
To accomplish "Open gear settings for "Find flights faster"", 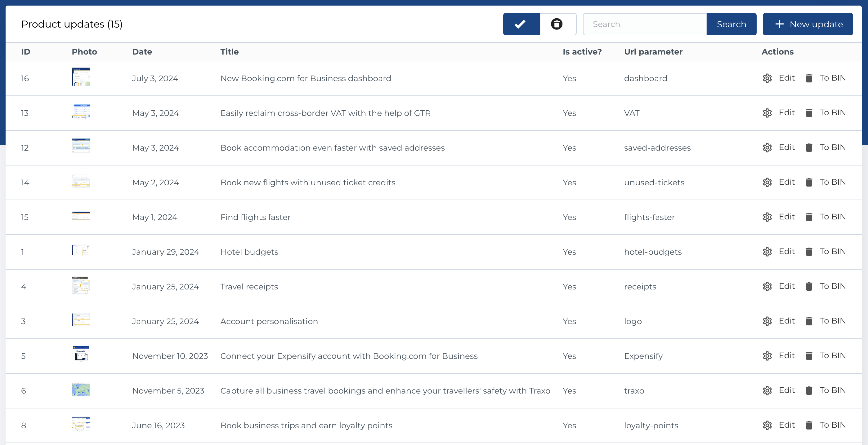I will click(767, 217).
